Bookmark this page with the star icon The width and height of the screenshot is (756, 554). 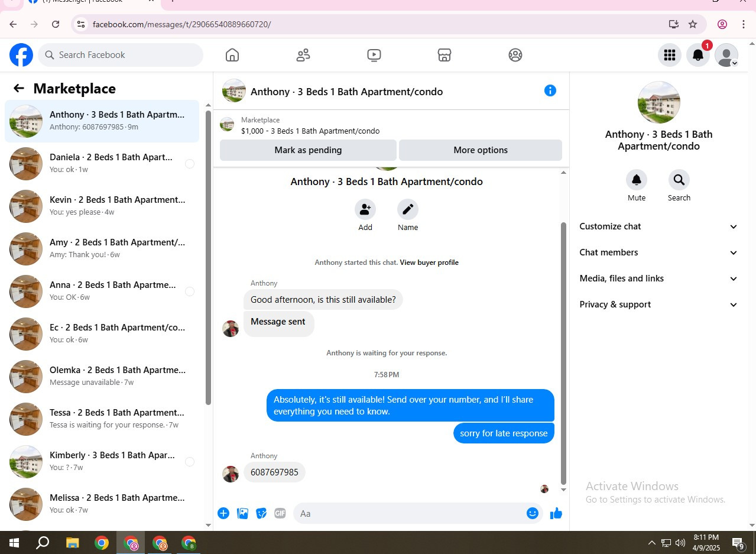(x=693, y=24)
